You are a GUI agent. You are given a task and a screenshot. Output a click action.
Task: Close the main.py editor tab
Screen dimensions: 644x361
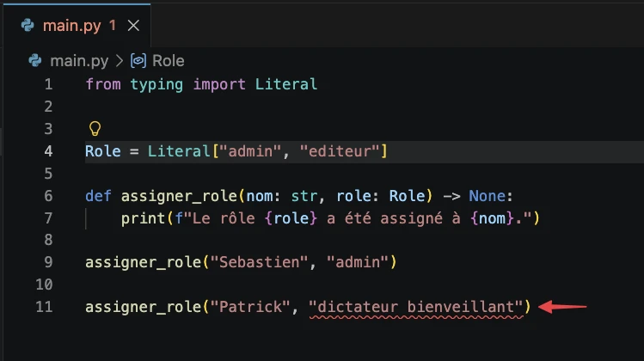point(133,26)
